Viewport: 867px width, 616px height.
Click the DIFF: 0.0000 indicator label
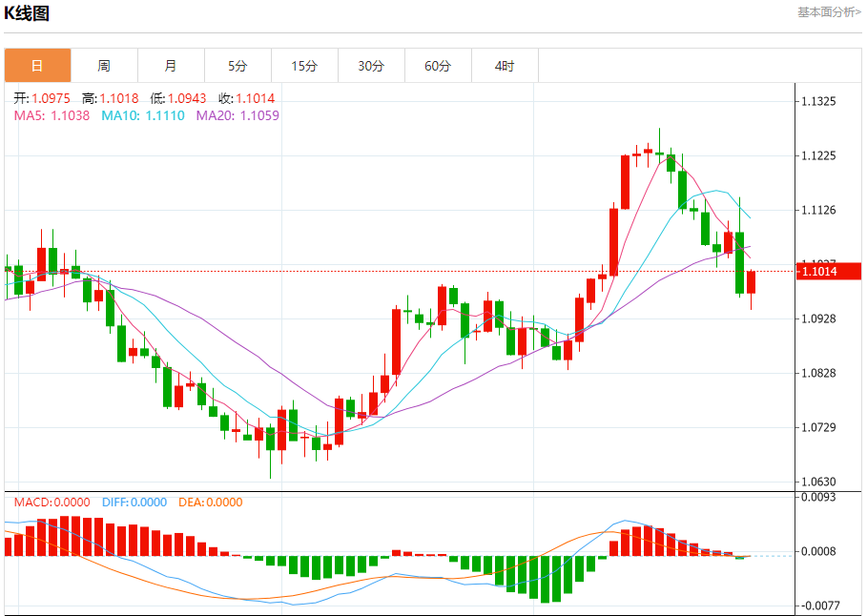point(134,503)
